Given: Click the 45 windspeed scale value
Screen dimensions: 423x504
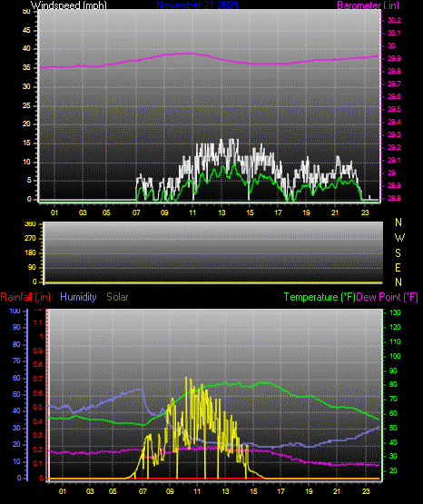Looking at the screenshot, I should (x=26, y=31).
